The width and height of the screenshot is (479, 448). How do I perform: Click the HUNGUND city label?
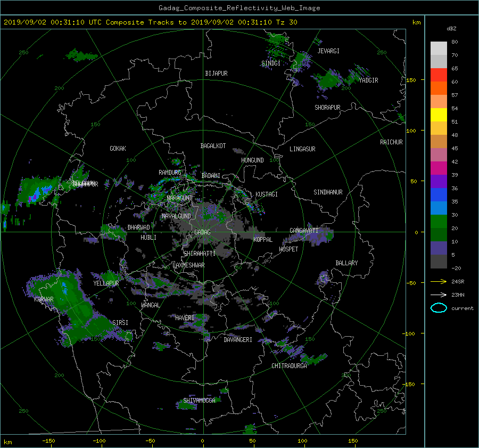252,160
